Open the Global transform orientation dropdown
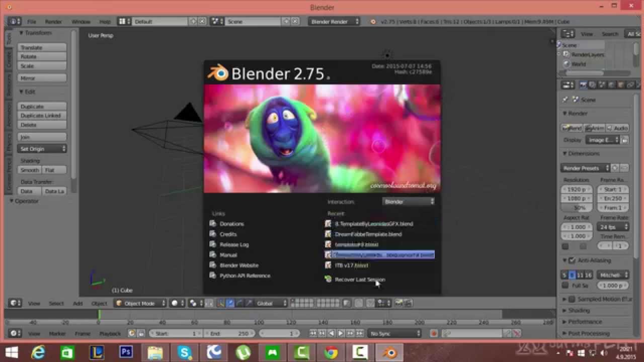Image resolution: width=644 pixels, height=362 pixels. pos(271,303)
